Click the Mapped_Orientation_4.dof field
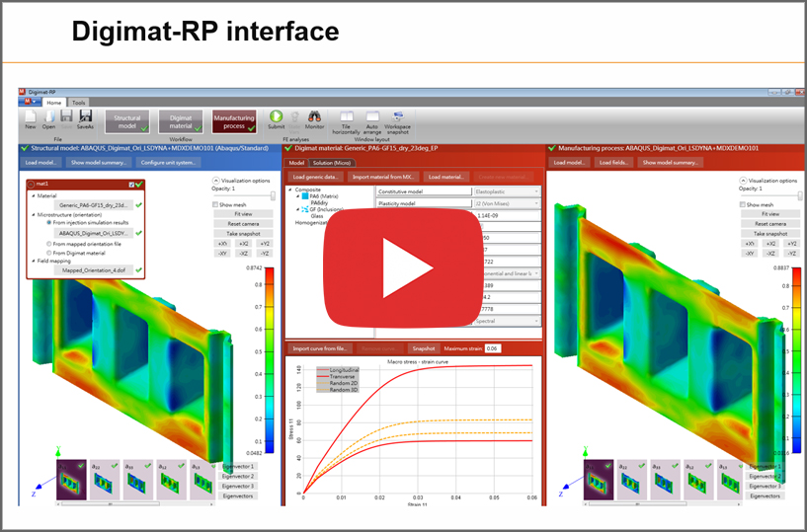 pyautogui.click(x=94, y=270)
